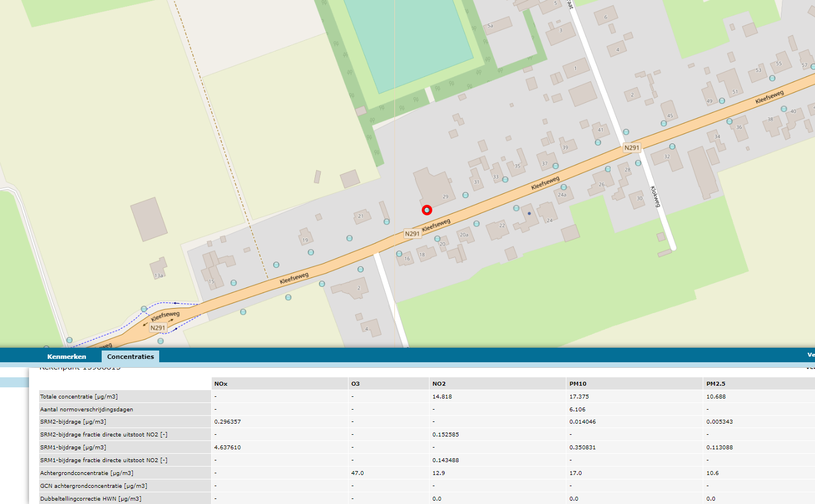
Task: Select the red-highlighted calculation point by house 29
Action: [x=427, y=210]
